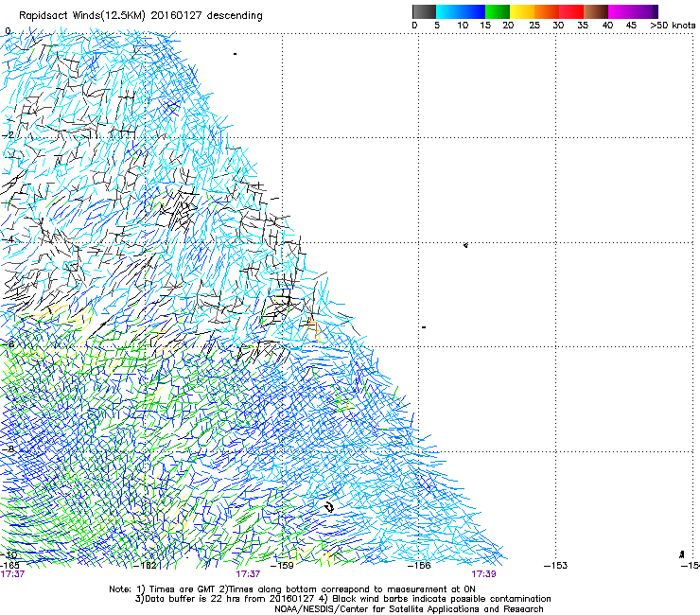Click the '-156' longitude axis label
Viewport: 700px width, 615px height.
419,566
